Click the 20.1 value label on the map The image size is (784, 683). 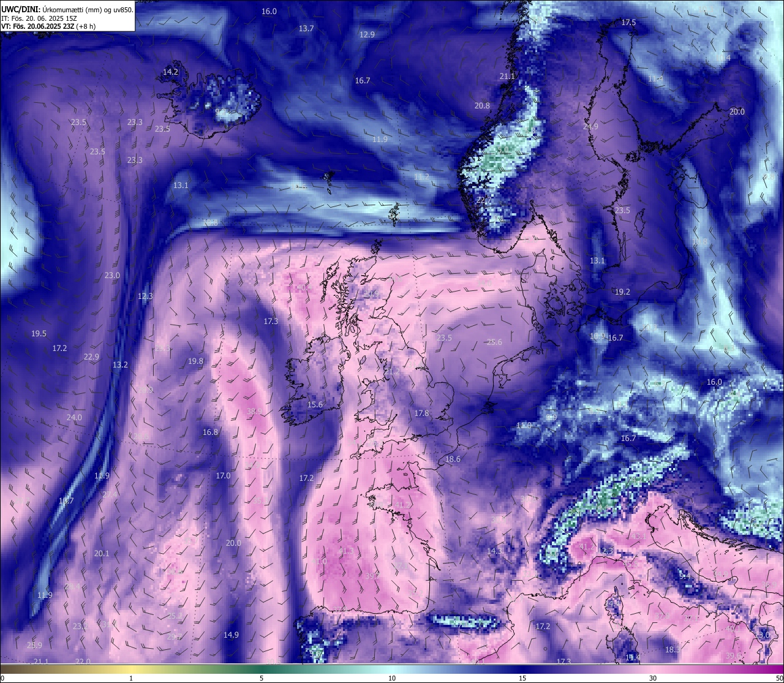(102, 554)
